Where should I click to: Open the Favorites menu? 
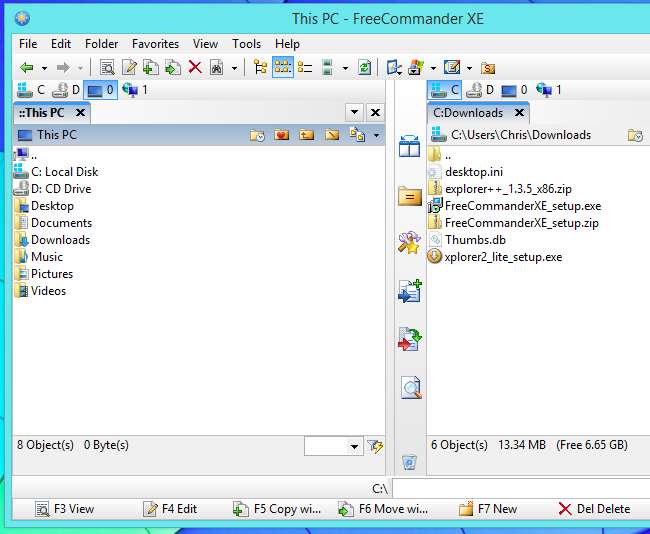[x=155, y=44]
